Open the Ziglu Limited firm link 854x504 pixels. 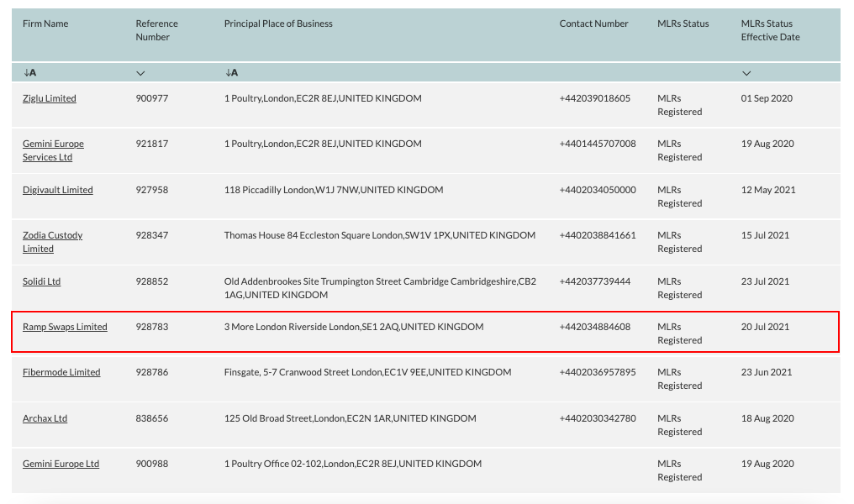click(x=49, y=98)
